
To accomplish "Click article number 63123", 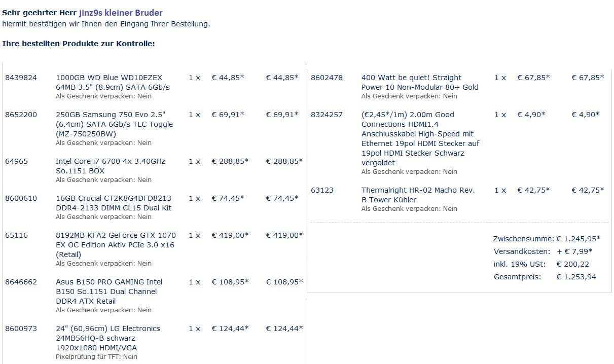I will tap(322, 190).
